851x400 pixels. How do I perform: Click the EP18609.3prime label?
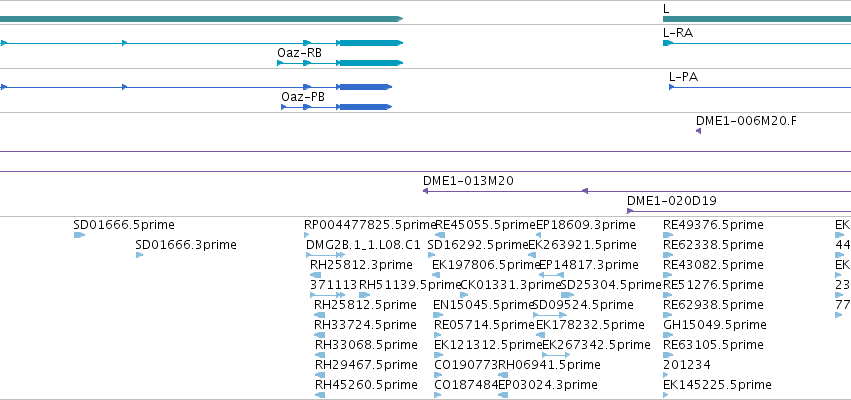click(x=586, y=225)
